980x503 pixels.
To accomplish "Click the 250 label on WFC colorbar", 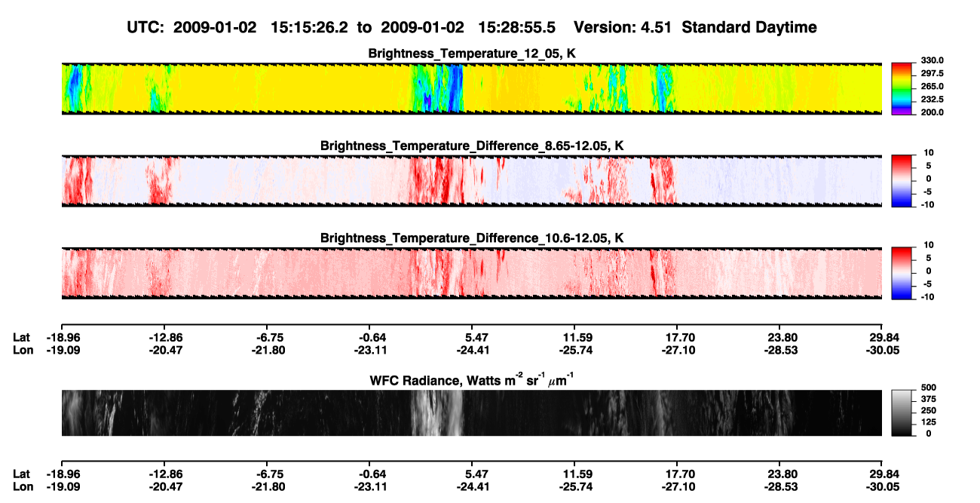I will coord(929,410).
